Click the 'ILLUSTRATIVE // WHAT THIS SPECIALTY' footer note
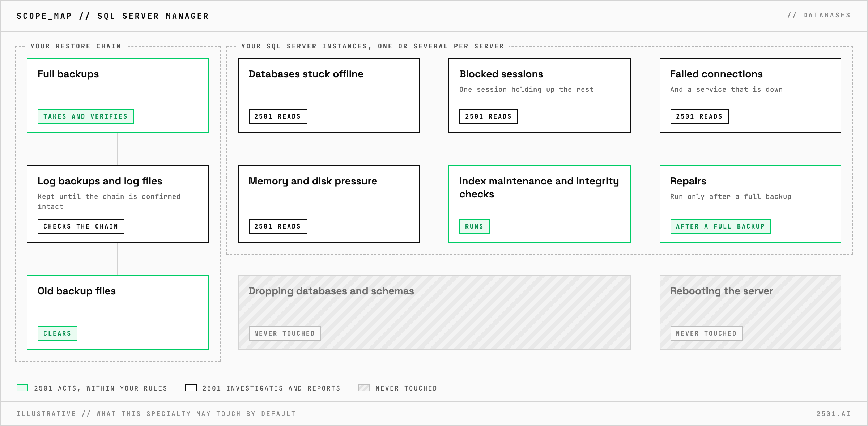The width and height of the screenshot is (868, 426). [156, 414]
